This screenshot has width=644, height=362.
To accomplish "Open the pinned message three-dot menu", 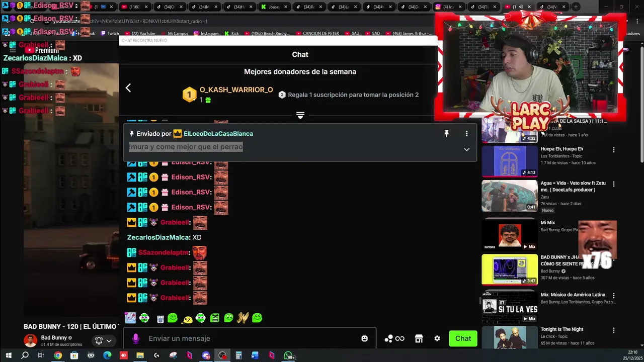I will click(466, 134).
